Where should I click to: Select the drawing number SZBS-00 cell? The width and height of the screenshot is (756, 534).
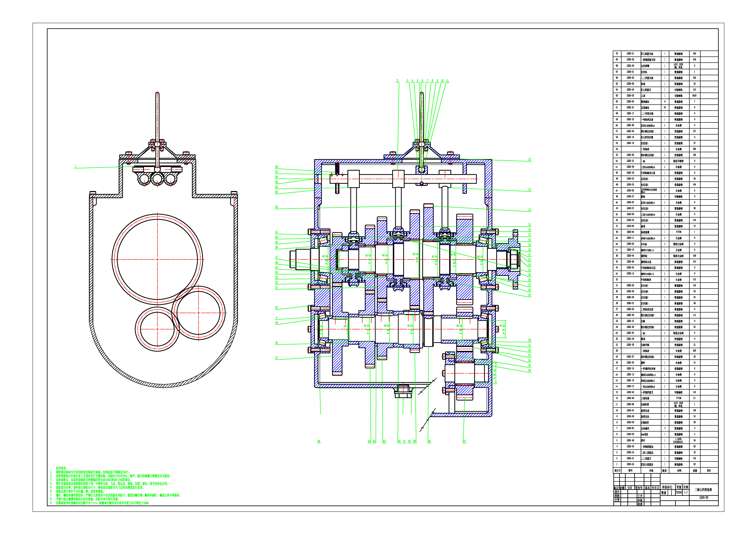[x=704, y=498]
